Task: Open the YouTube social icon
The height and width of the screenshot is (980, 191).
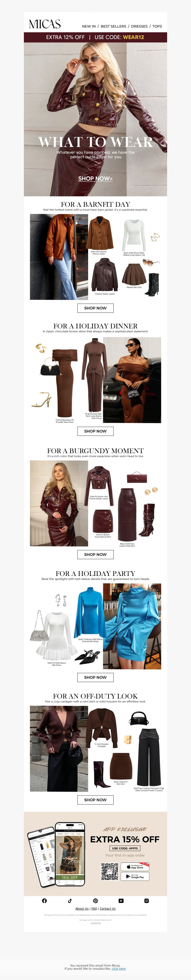Action: [121, 901]
